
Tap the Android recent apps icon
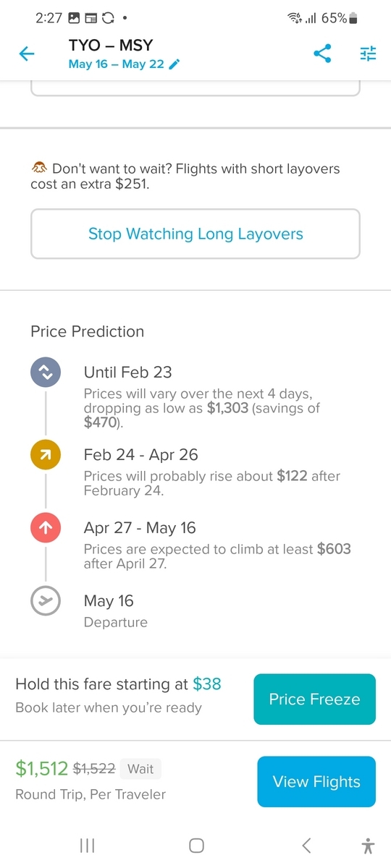[x=87, y=845]
